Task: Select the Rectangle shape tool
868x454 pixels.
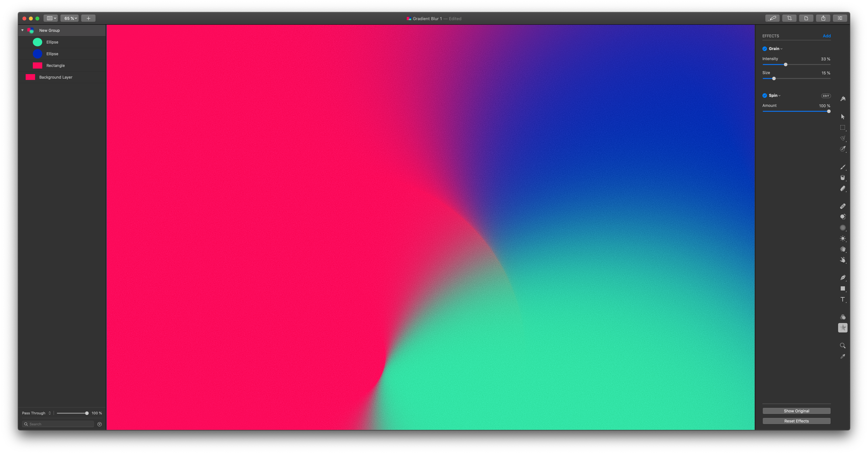Action: (842, 289)
